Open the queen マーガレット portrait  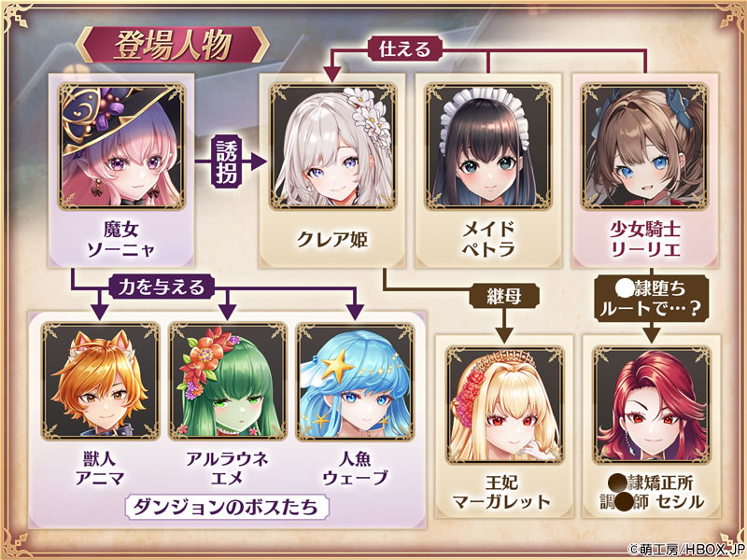505,405
